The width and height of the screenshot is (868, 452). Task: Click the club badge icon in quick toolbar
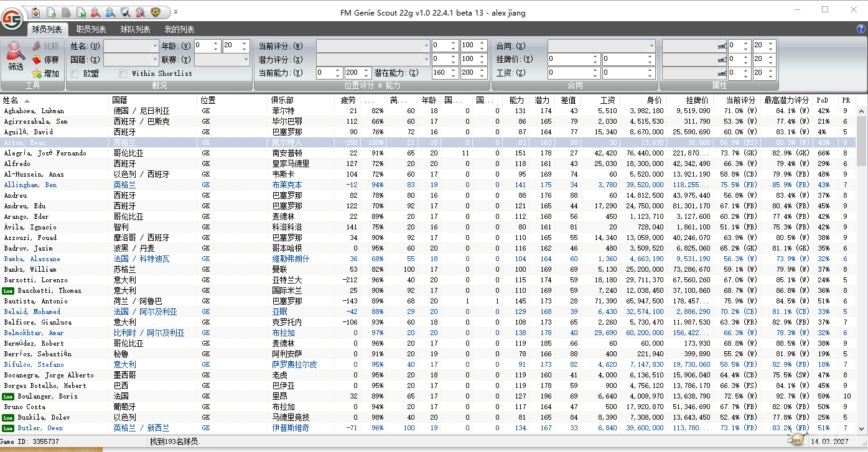pos(155,12)
